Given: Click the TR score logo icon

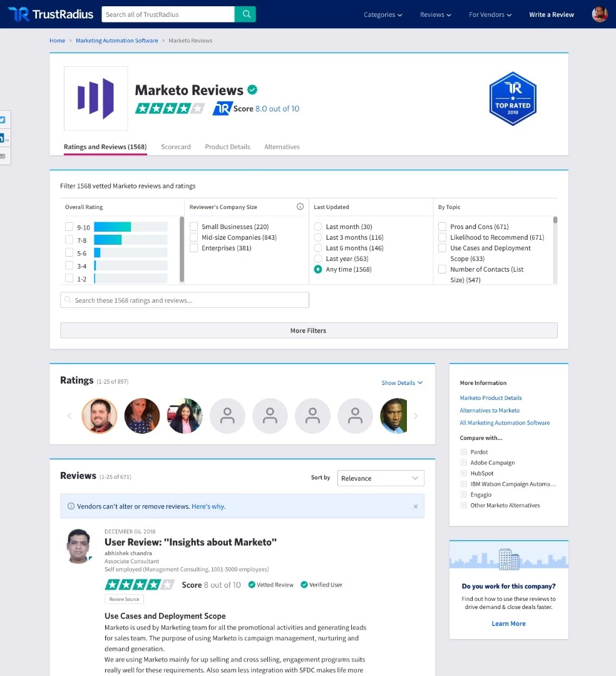Looking at the screenshot, I should [x=222, y=109].
